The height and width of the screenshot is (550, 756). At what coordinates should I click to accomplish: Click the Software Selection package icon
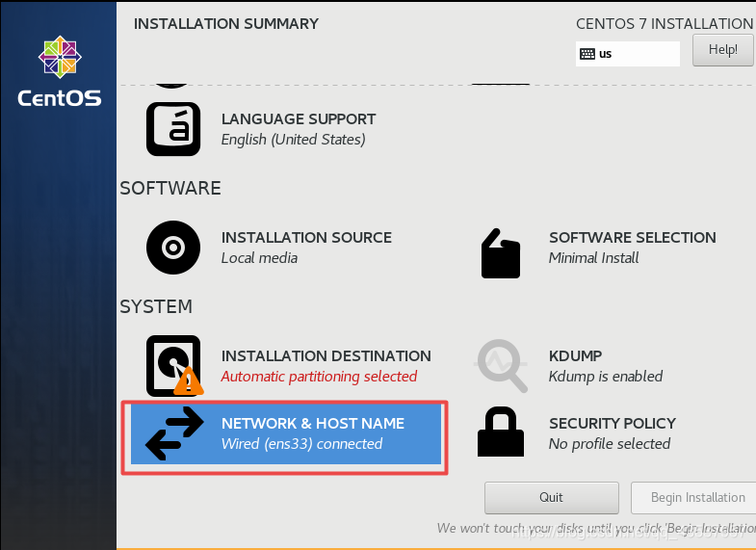501,253
